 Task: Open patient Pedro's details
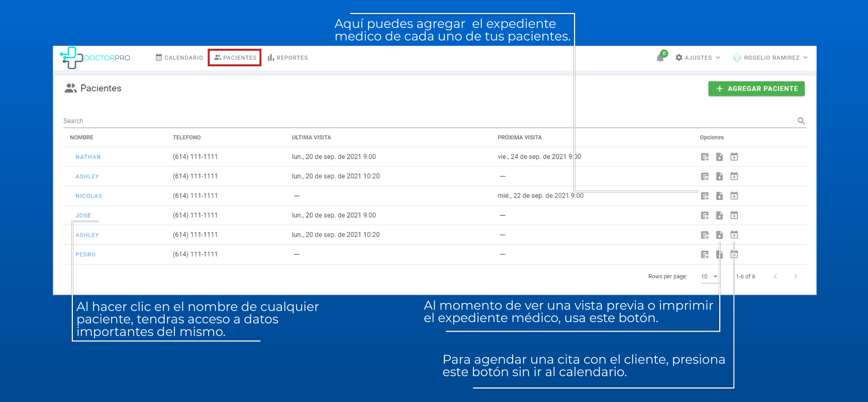[85, 255]
